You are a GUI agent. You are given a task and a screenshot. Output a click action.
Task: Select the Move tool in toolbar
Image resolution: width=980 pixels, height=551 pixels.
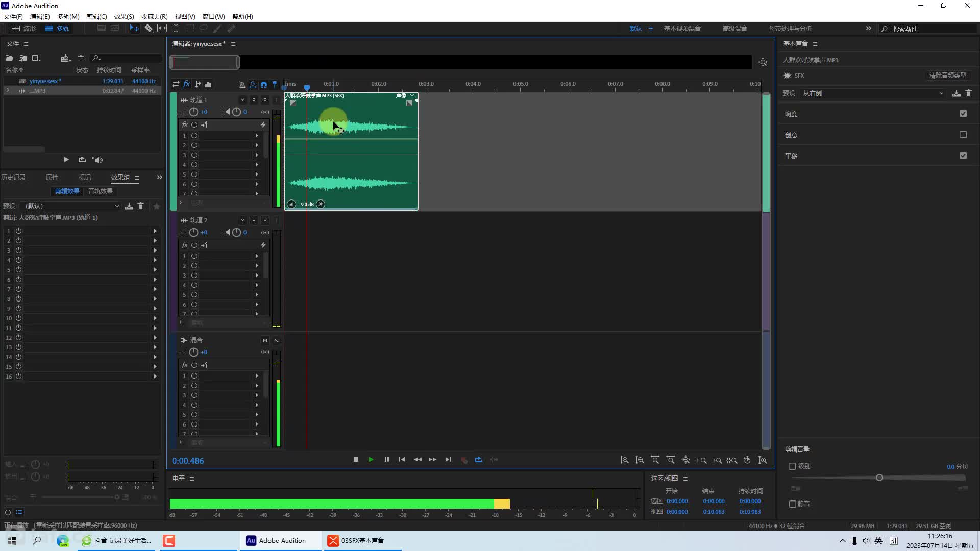(134, 29)
